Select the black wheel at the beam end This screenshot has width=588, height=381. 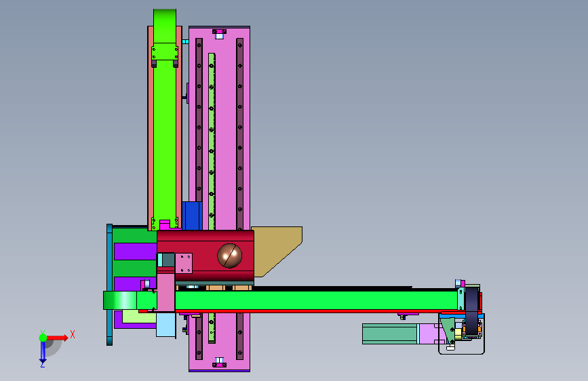(472, 311)
